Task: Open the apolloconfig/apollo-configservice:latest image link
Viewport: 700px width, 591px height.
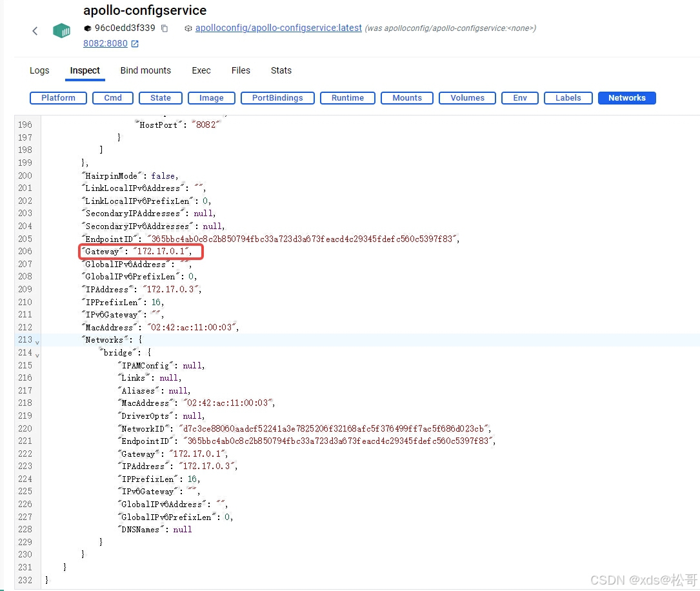Action: click(x=279, y=28)
